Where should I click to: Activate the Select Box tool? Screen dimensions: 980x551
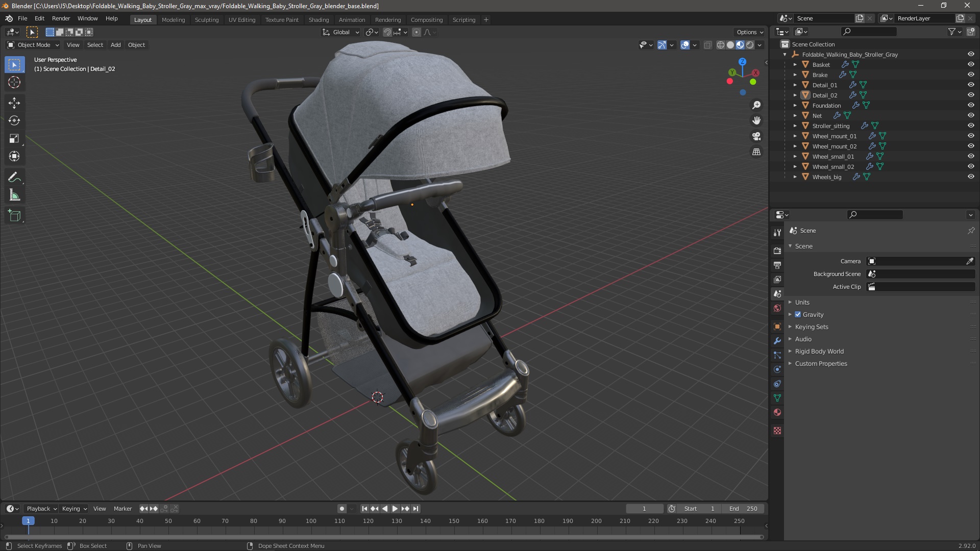[x=14, y=65]
